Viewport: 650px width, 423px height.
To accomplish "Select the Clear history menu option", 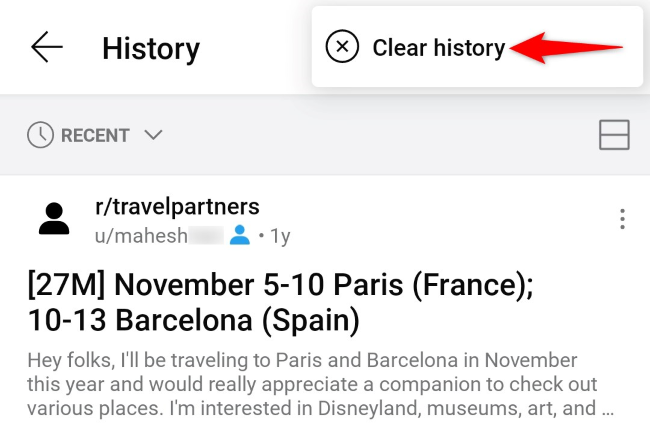I will tap(438, 47).
